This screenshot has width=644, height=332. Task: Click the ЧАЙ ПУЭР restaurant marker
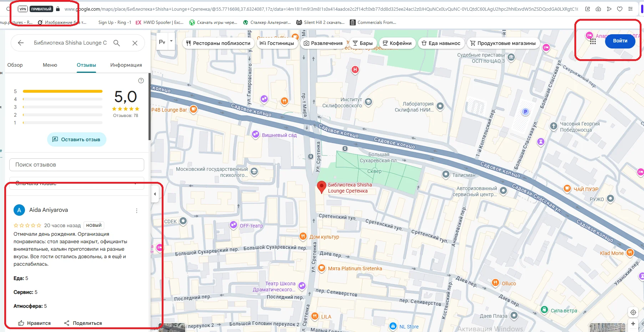[x=567, y=189]
